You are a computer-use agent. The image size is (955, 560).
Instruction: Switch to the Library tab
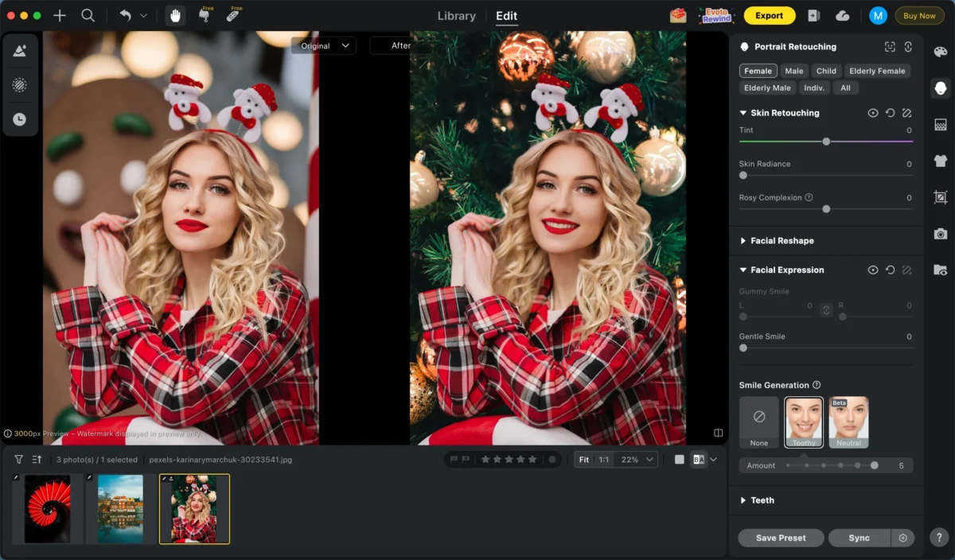click(x=456, y=15)
